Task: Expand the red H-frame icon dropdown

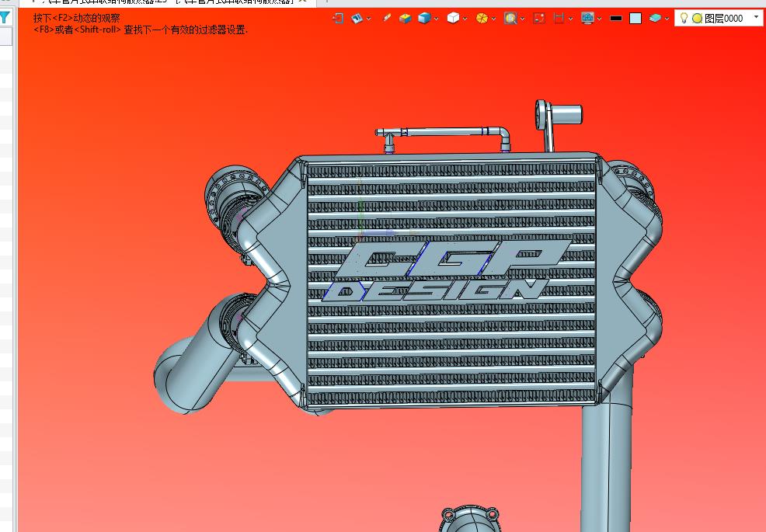Action: 570,19
